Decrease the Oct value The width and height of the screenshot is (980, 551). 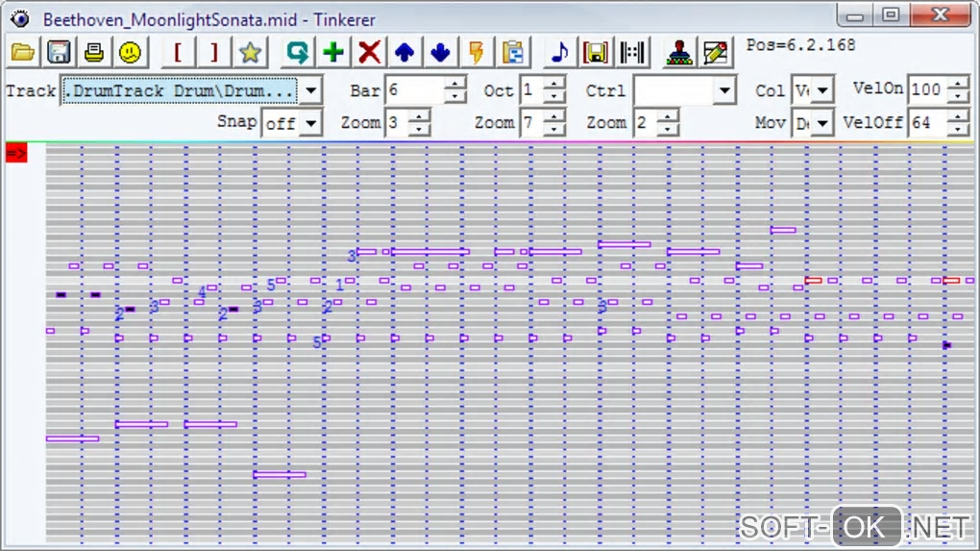coord(553,97)
